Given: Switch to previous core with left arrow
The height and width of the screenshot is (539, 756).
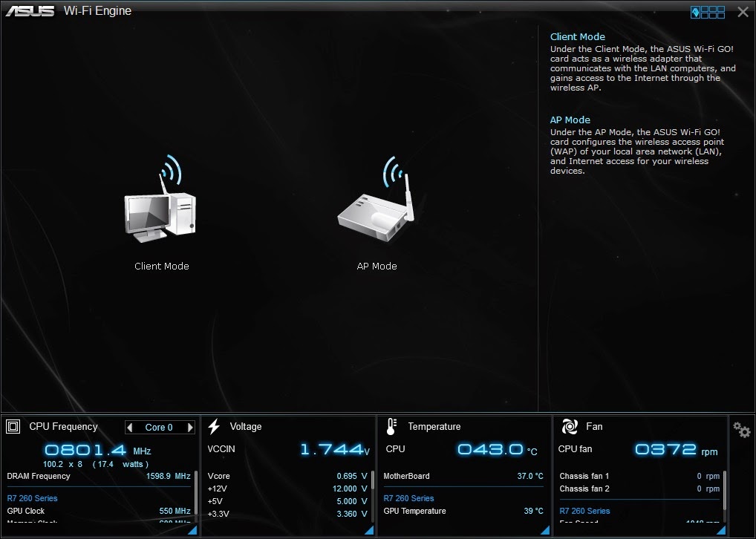Looking at the screenshot, I should pyautogui.click(x=129, y=427).
